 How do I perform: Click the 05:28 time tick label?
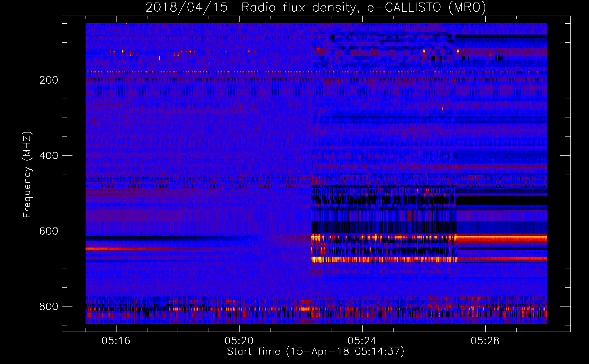coord(485,341)
